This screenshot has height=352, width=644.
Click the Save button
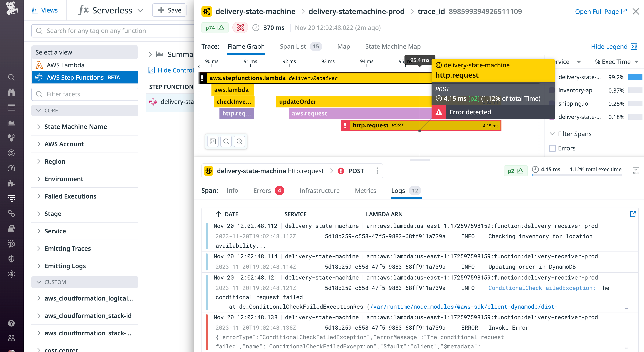coord(169,10)
